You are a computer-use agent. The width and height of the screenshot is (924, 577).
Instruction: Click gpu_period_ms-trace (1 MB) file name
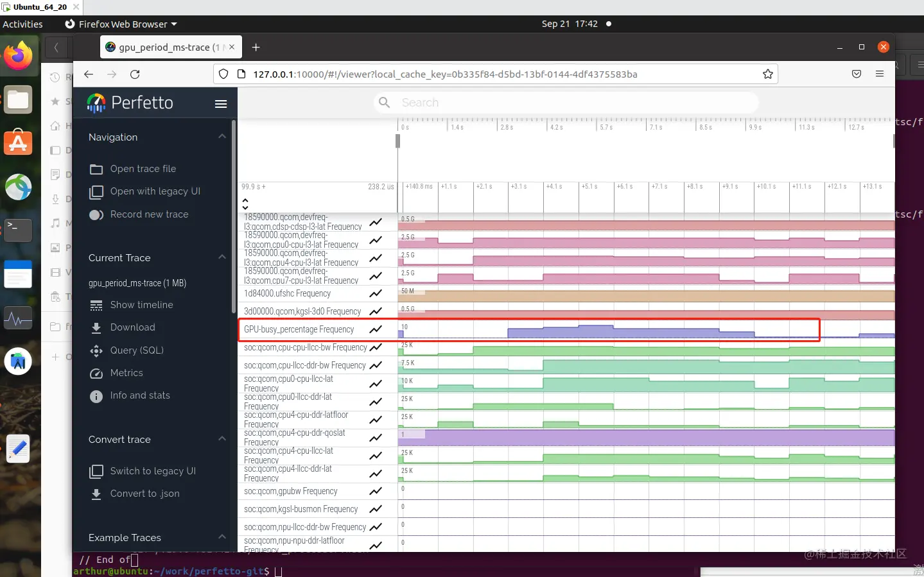137,283
